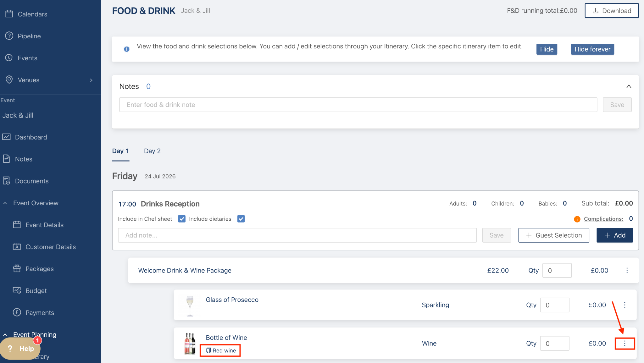Open Bottle of Wine three-dot menu

(x=625, y=343)
